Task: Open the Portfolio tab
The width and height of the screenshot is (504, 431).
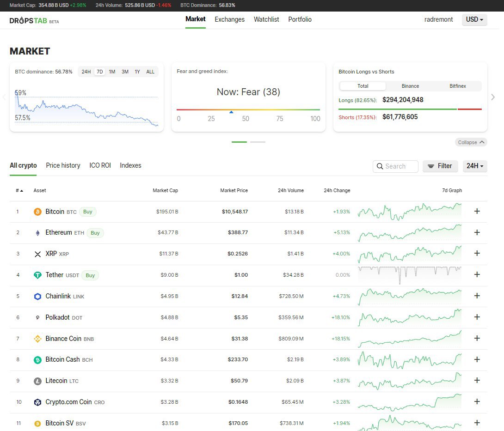Action: [300, 19]
